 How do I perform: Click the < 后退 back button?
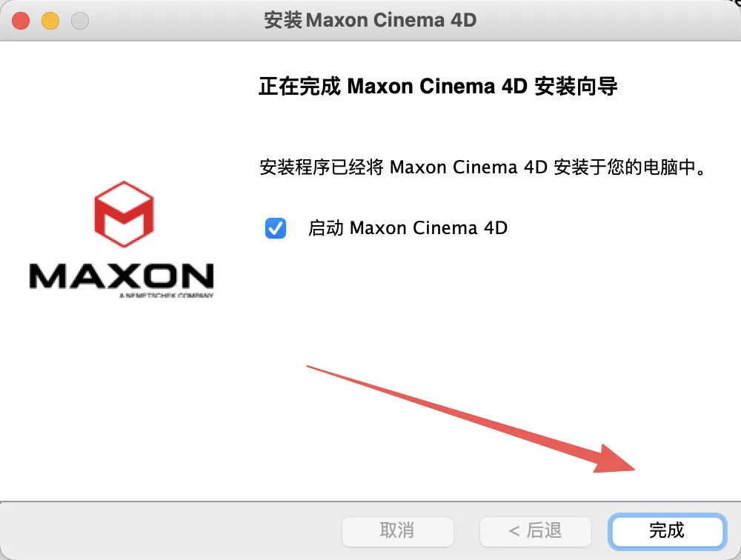coord(536,531)
